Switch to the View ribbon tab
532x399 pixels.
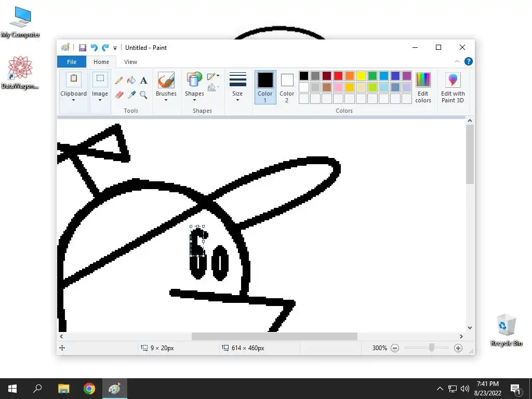pyautogui.click(x=130, y=62)
